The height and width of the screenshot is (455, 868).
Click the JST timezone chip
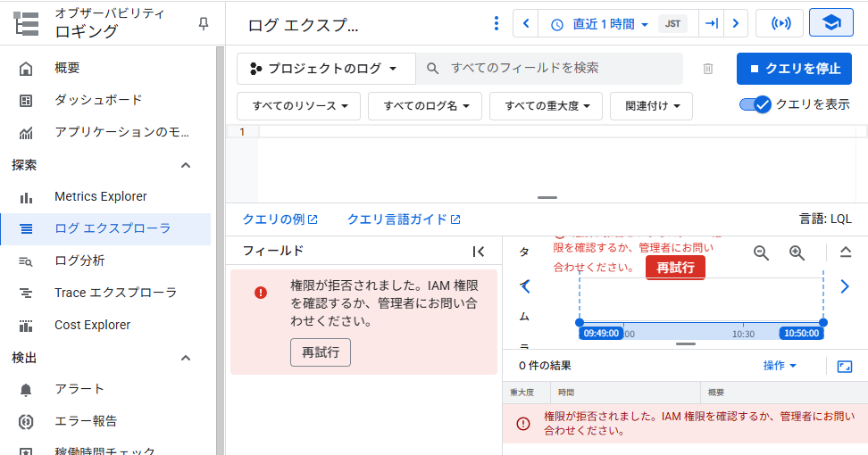672,24
